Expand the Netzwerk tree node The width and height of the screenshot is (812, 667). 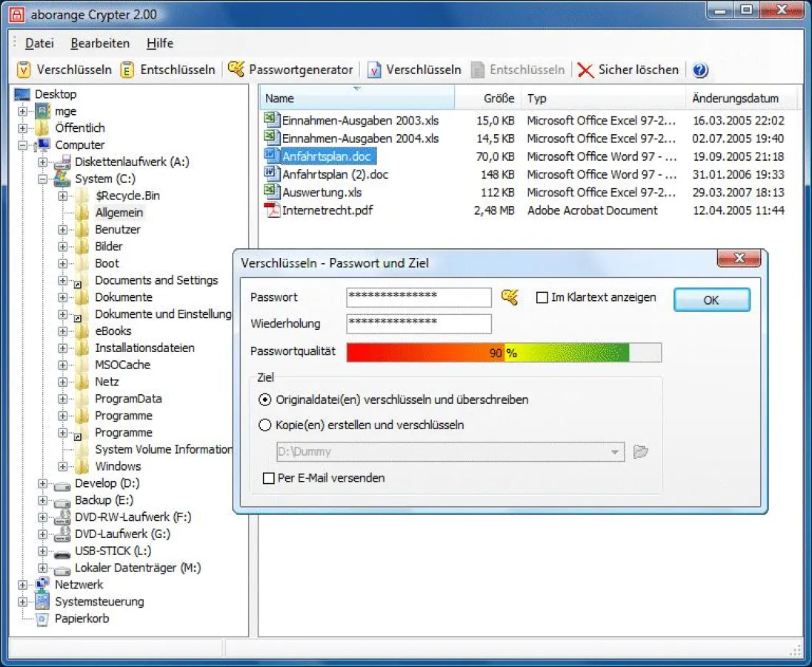pos(23,585)
